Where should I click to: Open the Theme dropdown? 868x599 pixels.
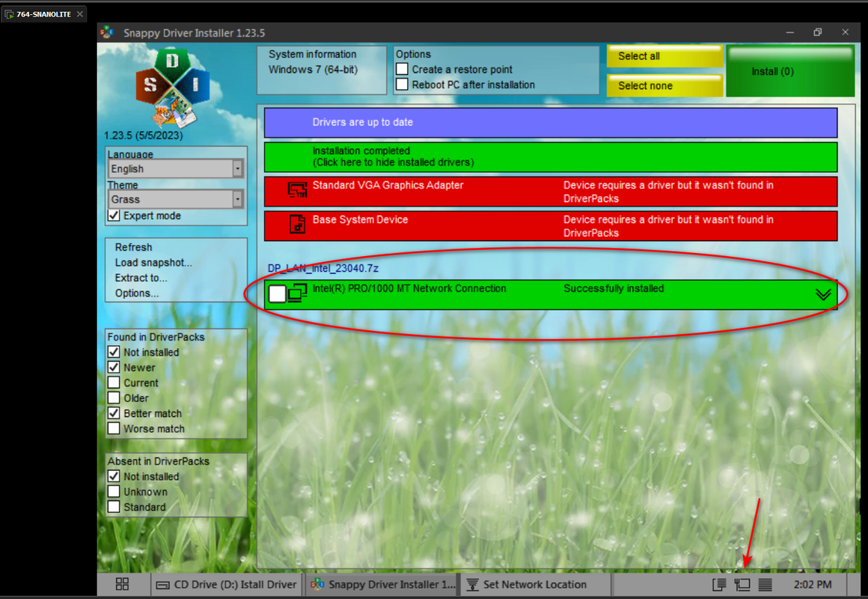pyautogui.click(x=176, y=199)
